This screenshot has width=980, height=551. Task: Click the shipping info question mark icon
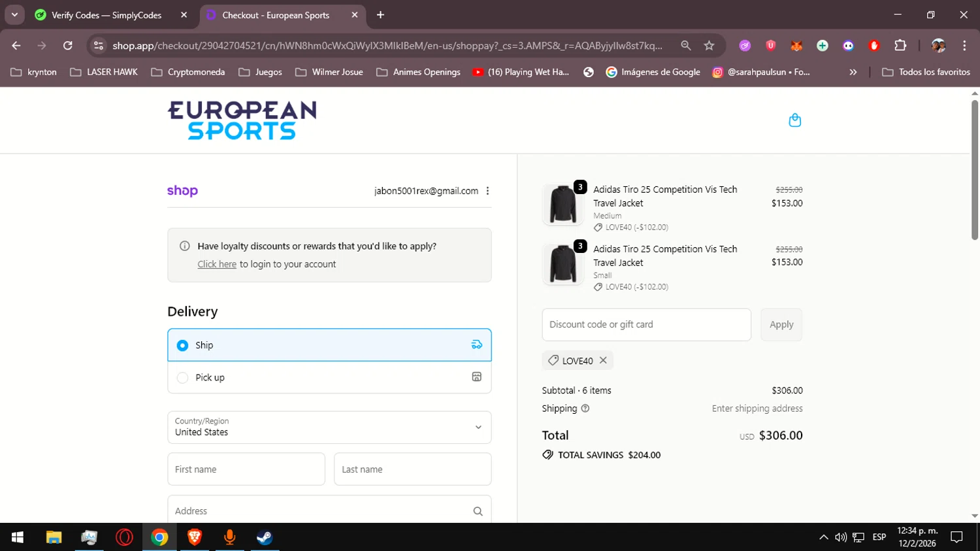coord(585,409)
